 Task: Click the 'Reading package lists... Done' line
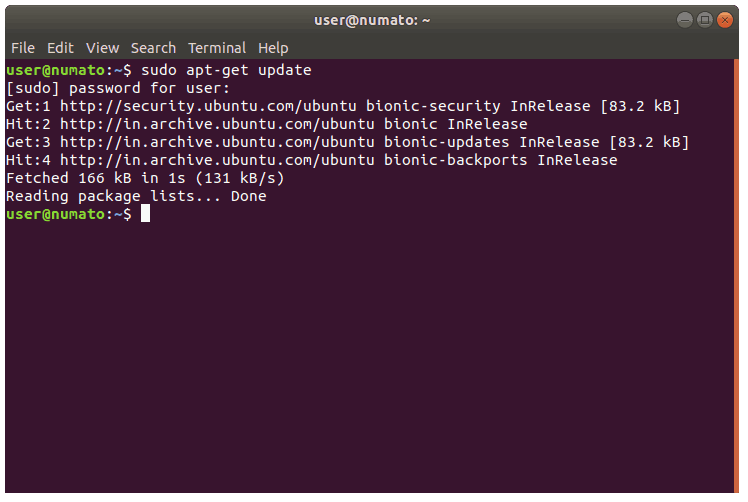pos(136,196)
